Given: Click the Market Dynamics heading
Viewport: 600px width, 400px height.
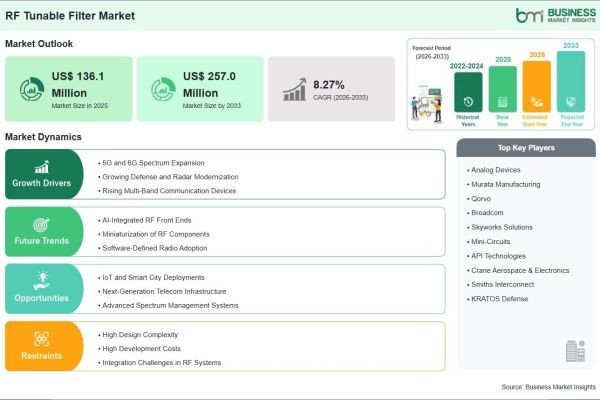Looking at the screenshot, I should [x=43, y=137].
